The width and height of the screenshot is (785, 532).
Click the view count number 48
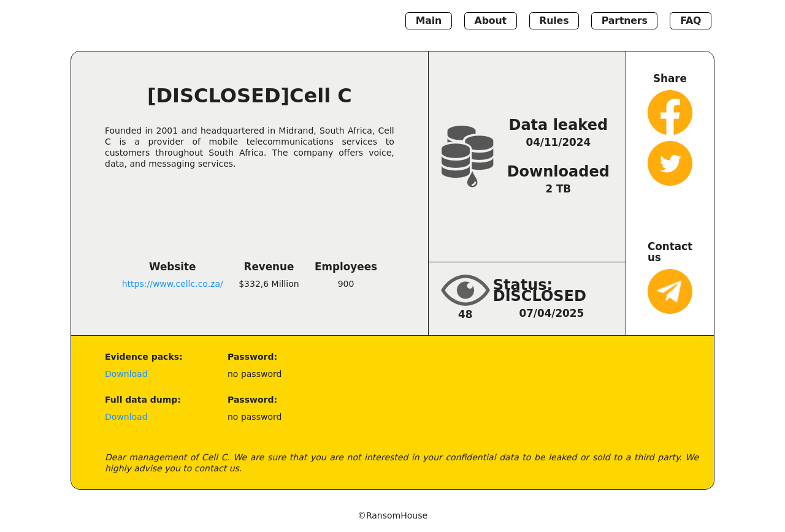[465, 315]
